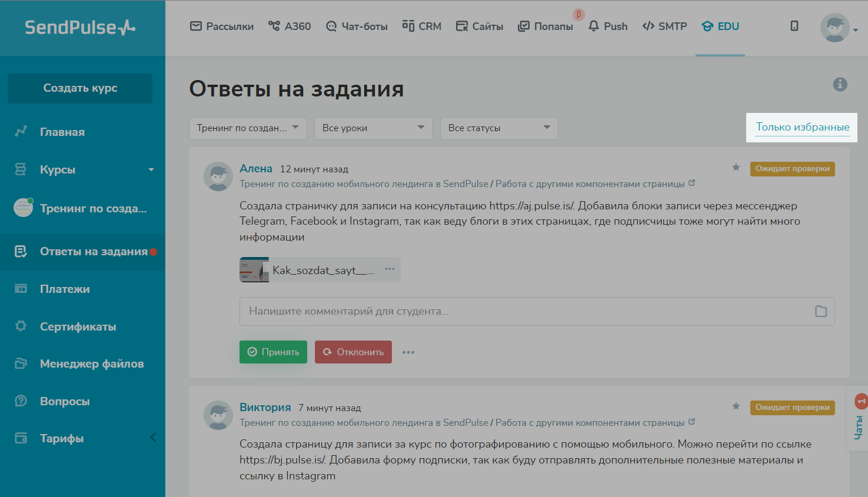Screen dimensions: 868x497
Task: Click the info icon near page title
Action: (840, 85)
